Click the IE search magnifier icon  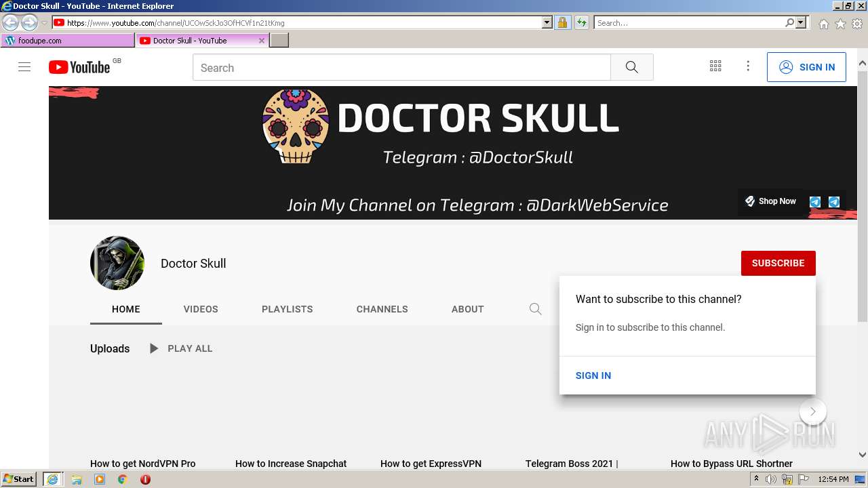point(789,23)
